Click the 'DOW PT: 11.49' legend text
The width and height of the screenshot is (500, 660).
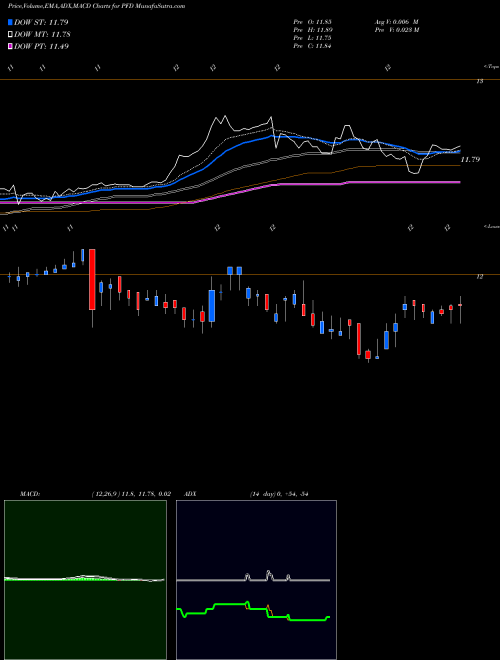(x=41, y=47)
